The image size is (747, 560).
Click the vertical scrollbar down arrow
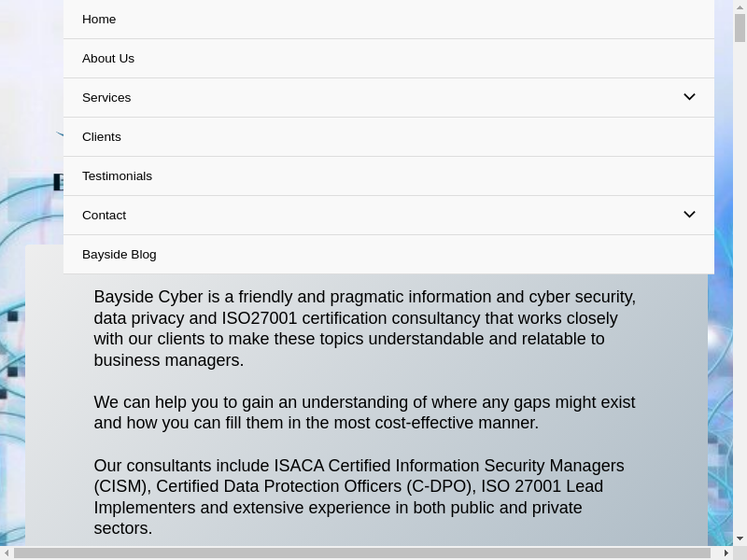click(x=740, y=539)
